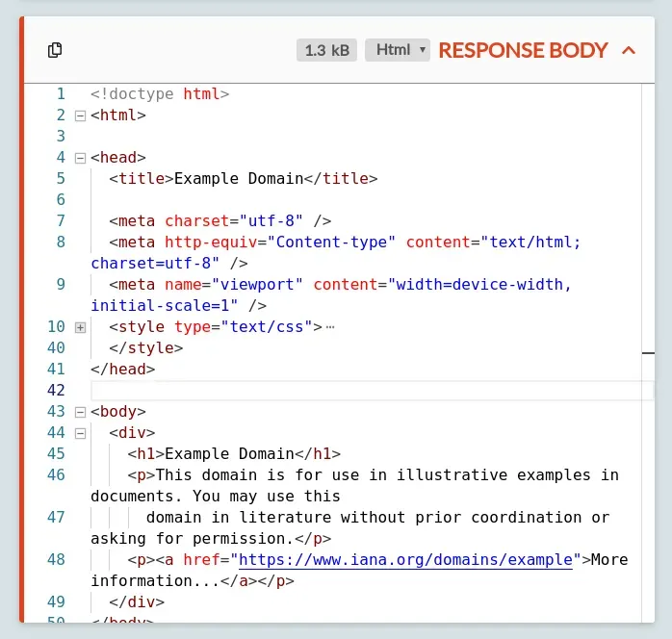
Task: Click the closing </style> tag
Action: (x=146, y=348)
